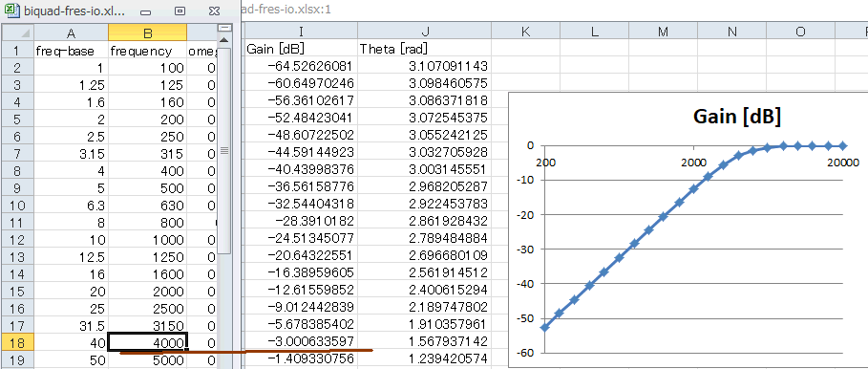Select cell containing 31.5 in column A
The image size is (868, 369).
click(x=71, y=326)
